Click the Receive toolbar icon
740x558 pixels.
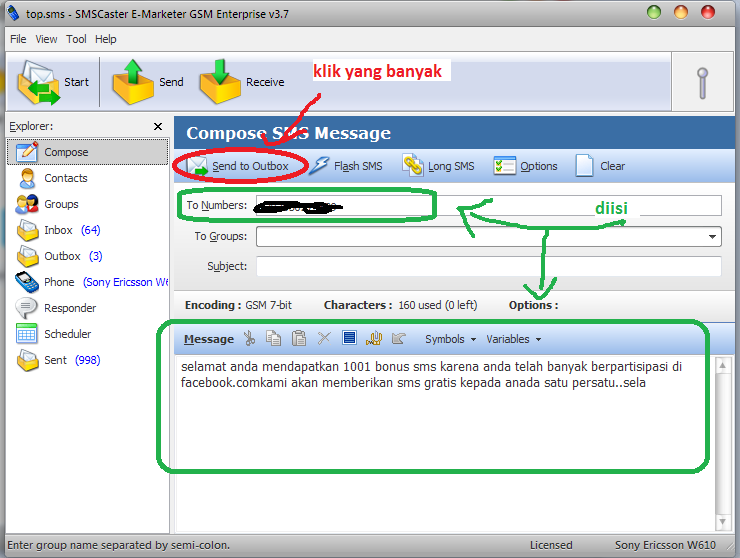pos(220,82)
